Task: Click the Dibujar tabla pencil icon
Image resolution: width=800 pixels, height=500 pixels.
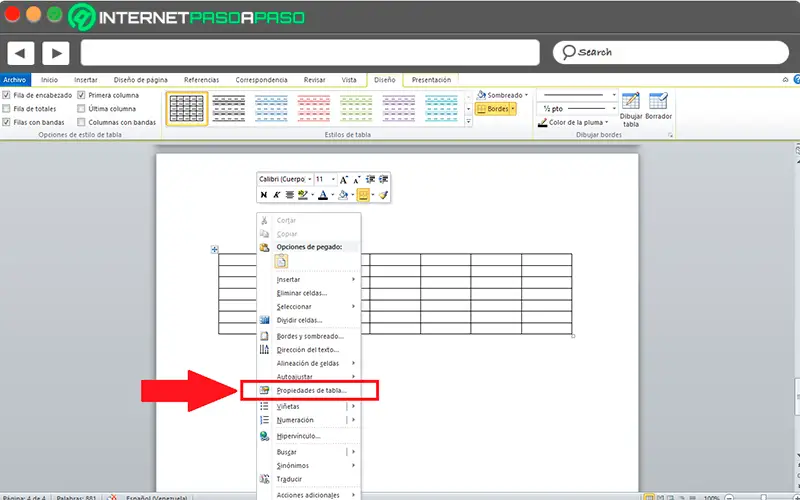Action: (631, 101)
